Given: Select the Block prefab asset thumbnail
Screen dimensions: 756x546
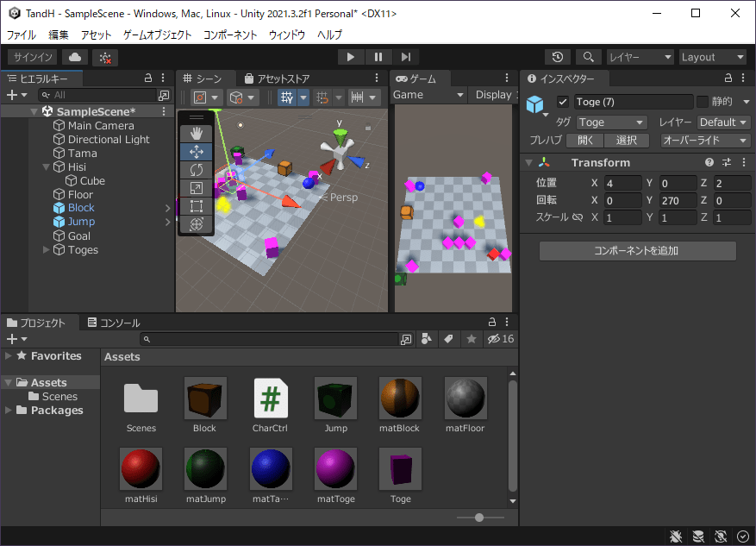Looking at the screenshot, I should tap(204, 399).
